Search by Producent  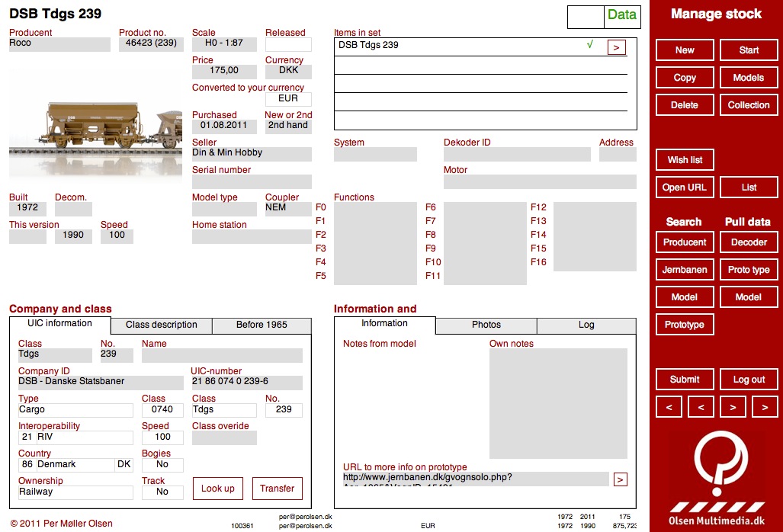[685, 242]
